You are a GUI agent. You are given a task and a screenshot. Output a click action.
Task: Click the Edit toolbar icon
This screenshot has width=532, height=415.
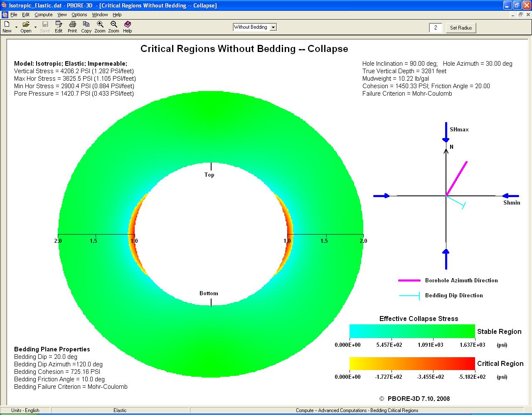tap(59, 27)
